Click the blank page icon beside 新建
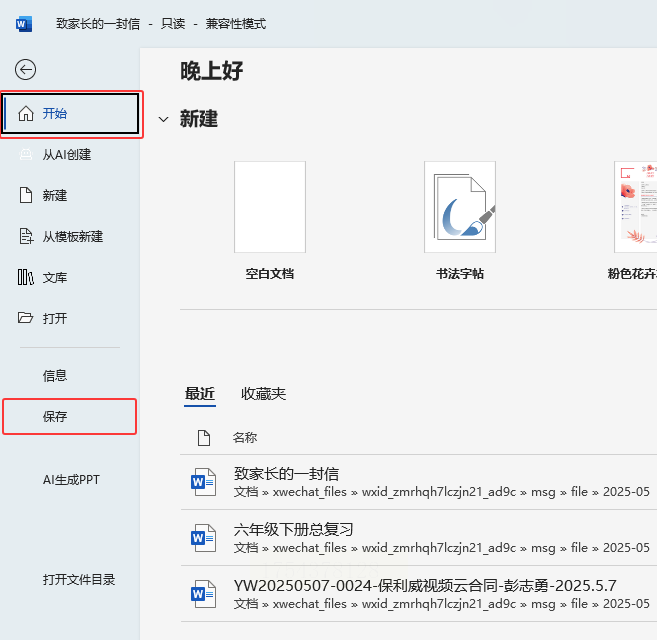This screenshot has height=640, width=657. (26, 195)
